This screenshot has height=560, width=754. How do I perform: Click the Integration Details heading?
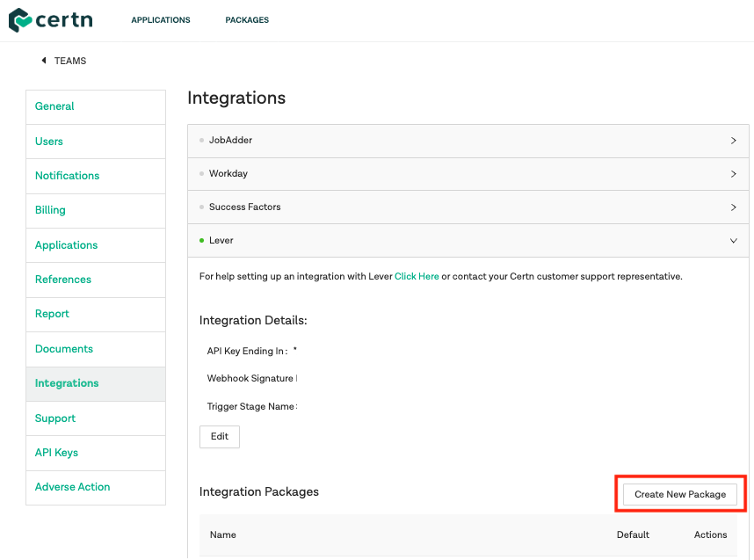(x=253, y=320)
